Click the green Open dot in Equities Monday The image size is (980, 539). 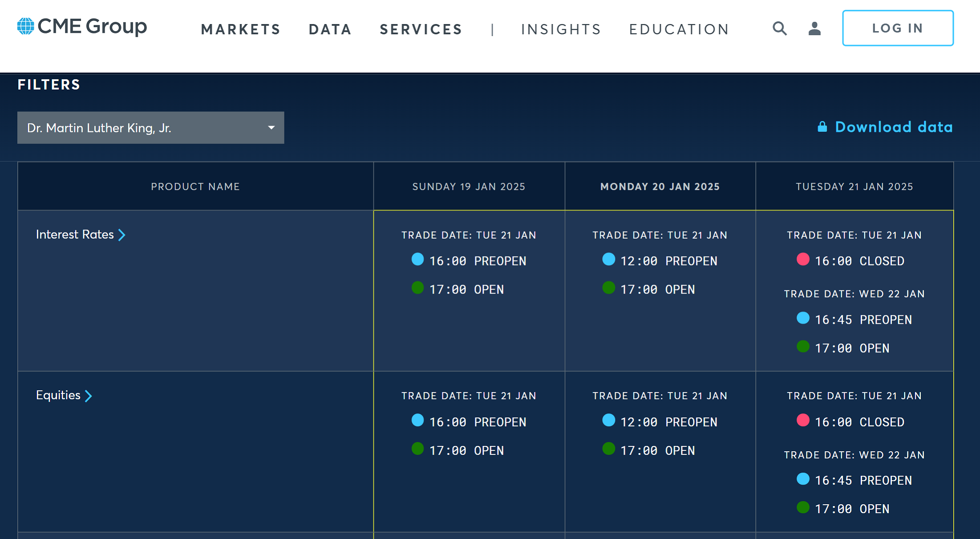coord(608,449)
